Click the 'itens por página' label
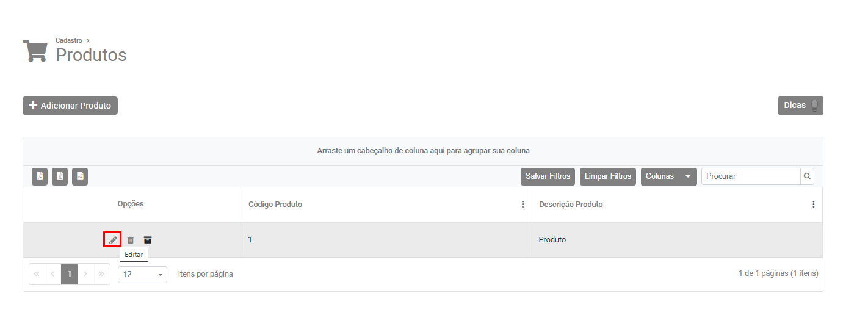868x326 pixels. pos(206,274)
